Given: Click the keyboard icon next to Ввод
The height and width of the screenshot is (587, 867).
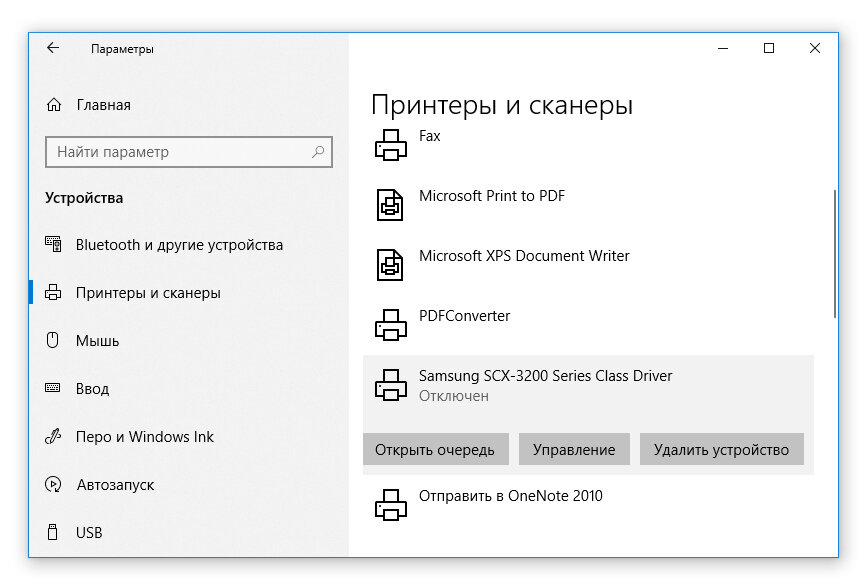Looking at the screenshot, I should [53, 388].
